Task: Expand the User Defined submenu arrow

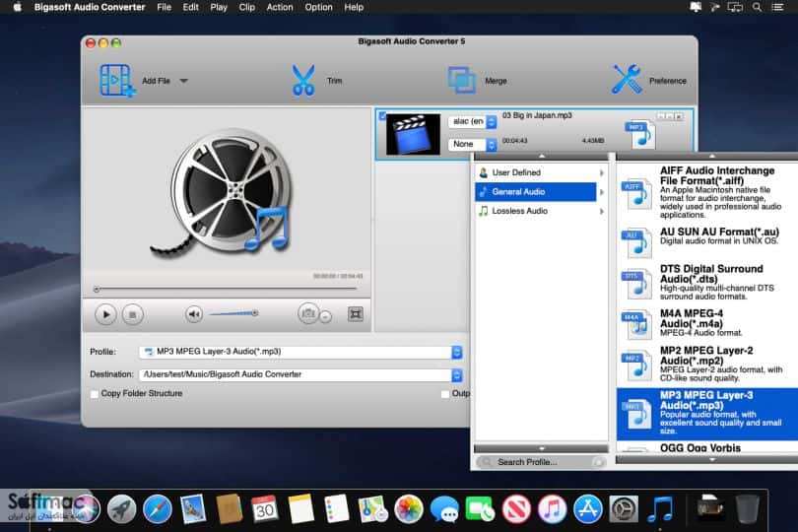Action: click(x=602, y=173)
